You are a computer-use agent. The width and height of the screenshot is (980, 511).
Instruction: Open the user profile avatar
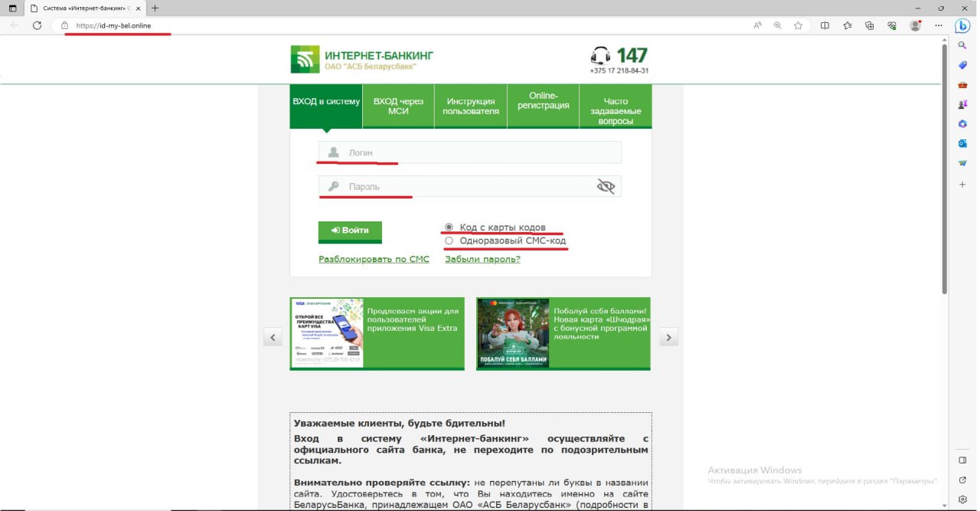click(915, 25)
